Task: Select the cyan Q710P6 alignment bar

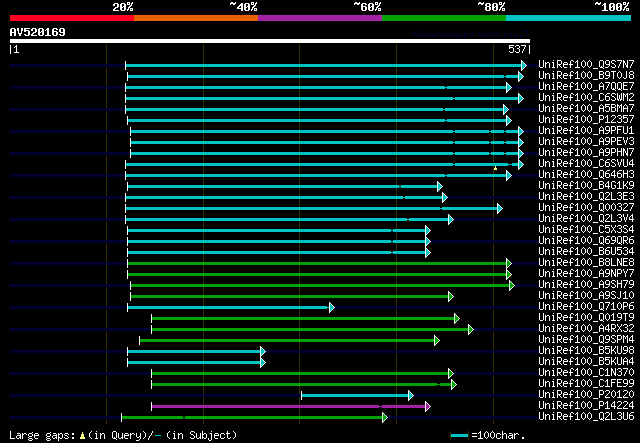Action: click(x=229, y=307)
